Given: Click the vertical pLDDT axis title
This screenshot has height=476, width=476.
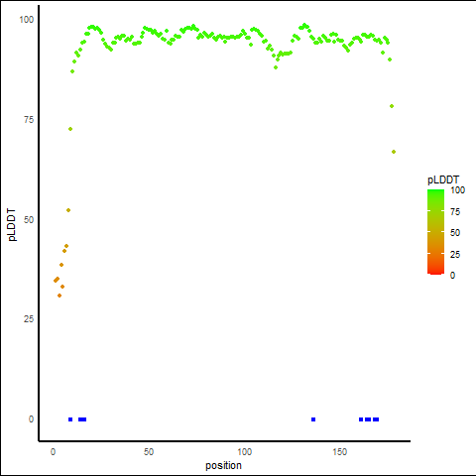Looking at the screenshot, I should point(12,225).
